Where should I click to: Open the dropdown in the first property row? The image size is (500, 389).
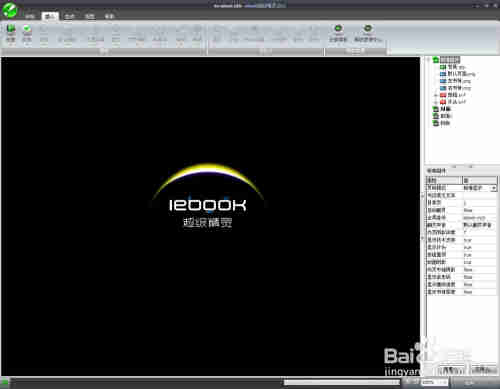tap(493, 188)
